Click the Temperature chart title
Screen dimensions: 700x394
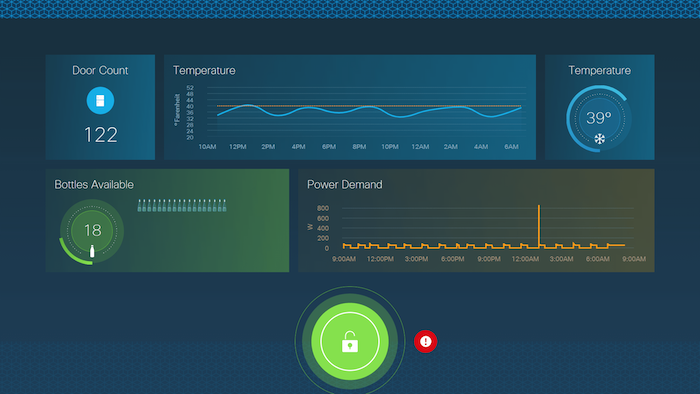point(204,71)
